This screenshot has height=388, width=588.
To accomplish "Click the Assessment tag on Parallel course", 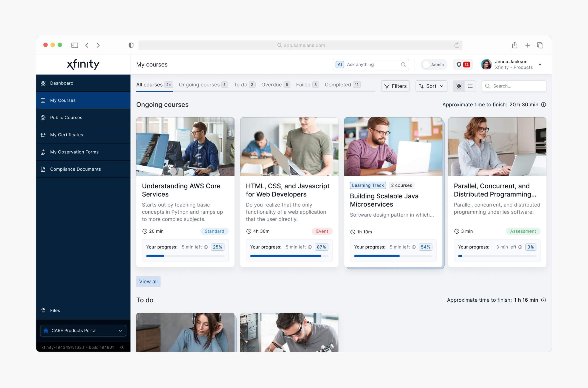I will [x=523, y=231].
